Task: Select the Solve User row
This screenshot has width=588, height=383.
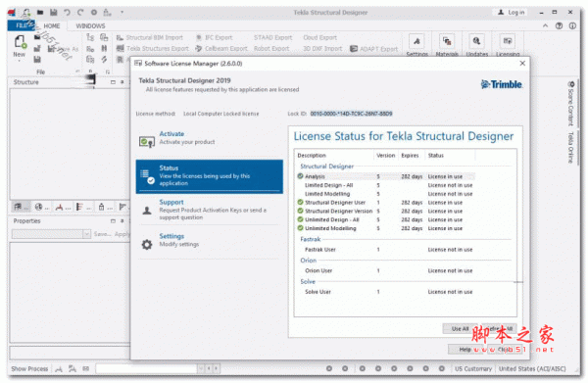Action: pyautogui.click(x=385, y=292)
